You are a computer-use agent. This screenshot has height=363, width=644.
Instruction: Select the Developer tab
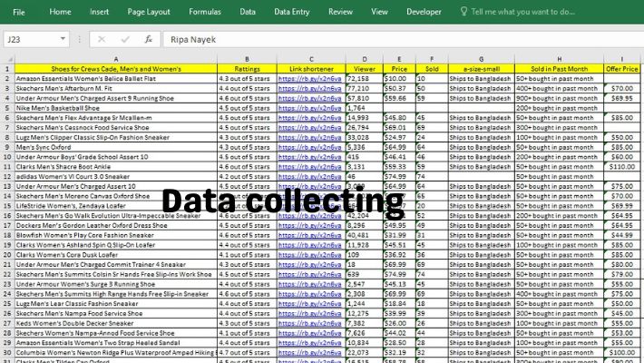click(424, 12)
